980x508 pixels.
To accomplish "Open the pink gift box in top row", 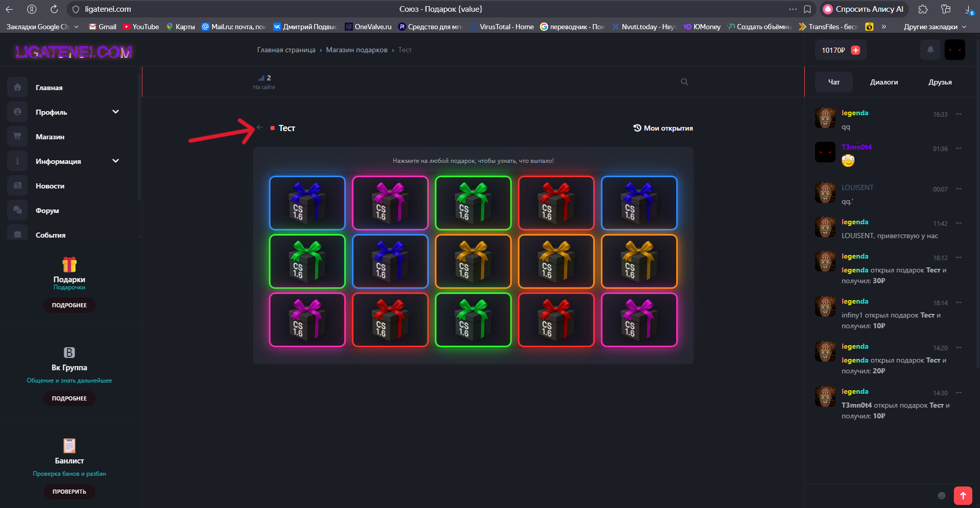I will pos(390,203).
